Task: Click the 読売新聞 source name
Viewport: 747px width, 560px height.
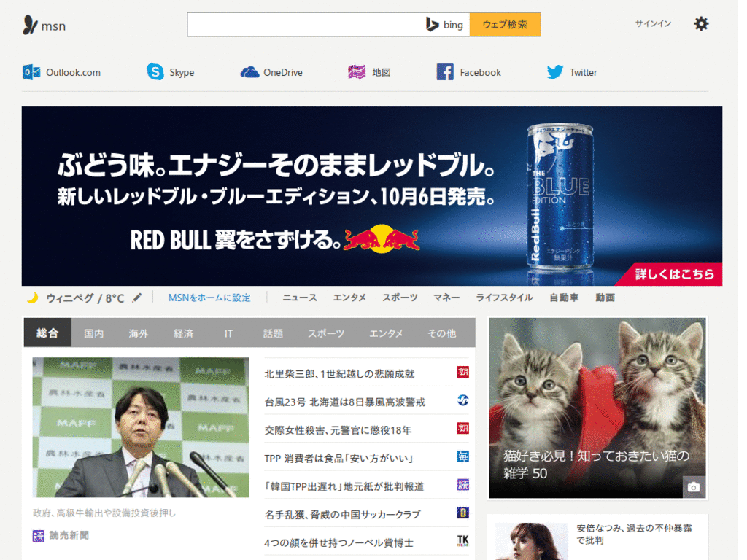Action: click(x=69, y=535)
